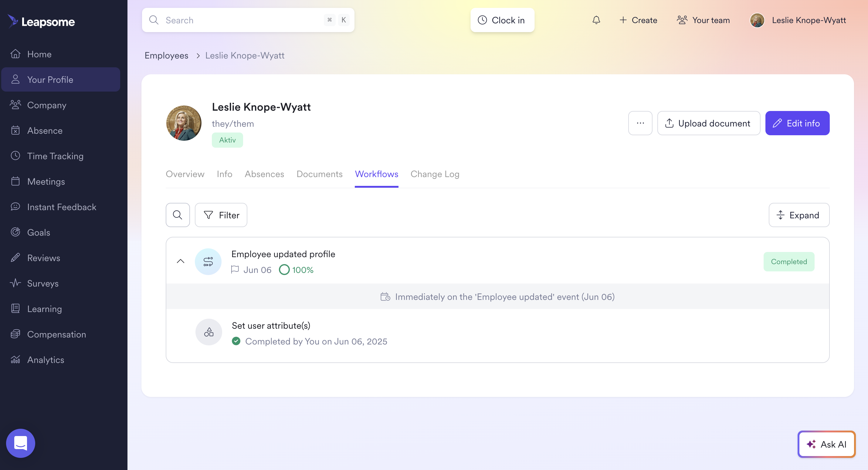868x470 pixels.
Task: Open the three-dot more actions menu
Action: [x=640, y=123]
